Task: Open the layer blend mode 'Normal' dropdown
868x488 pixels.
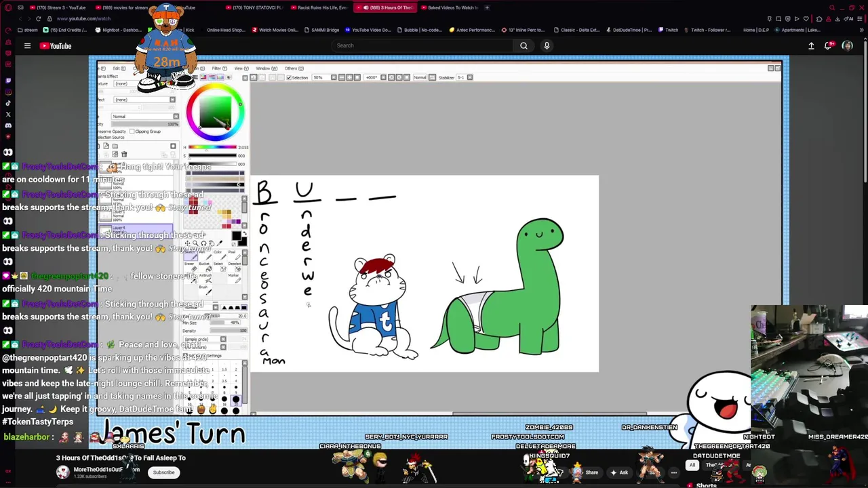Action: (x=144, y=117)
